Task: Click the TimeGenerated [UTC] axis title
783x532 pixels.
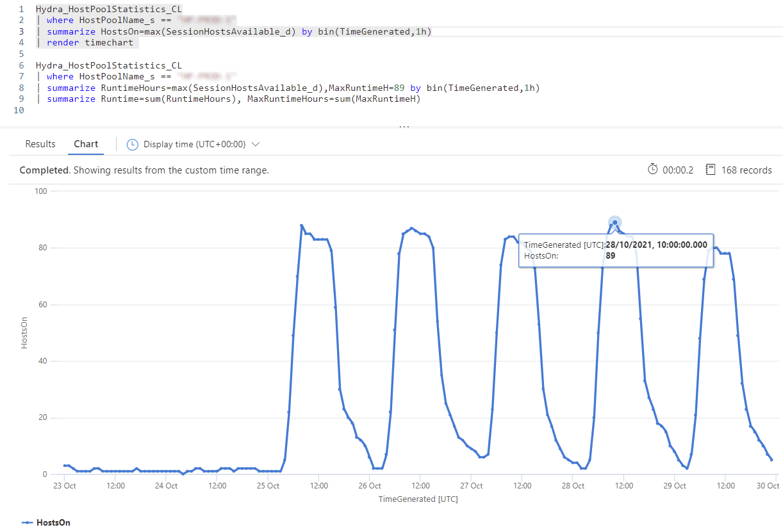Action: coord(418,499)
